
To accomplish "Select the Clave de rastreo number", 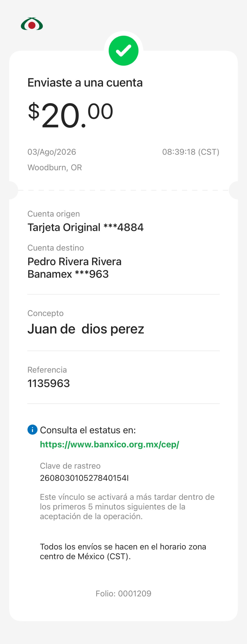I will 84,478.
